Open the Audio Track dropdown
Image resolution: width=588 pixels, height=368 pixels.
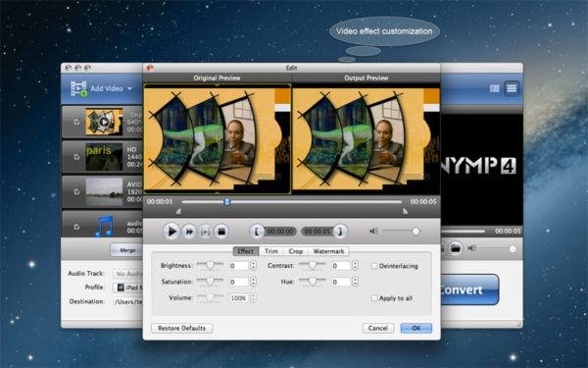coord(127,274)
